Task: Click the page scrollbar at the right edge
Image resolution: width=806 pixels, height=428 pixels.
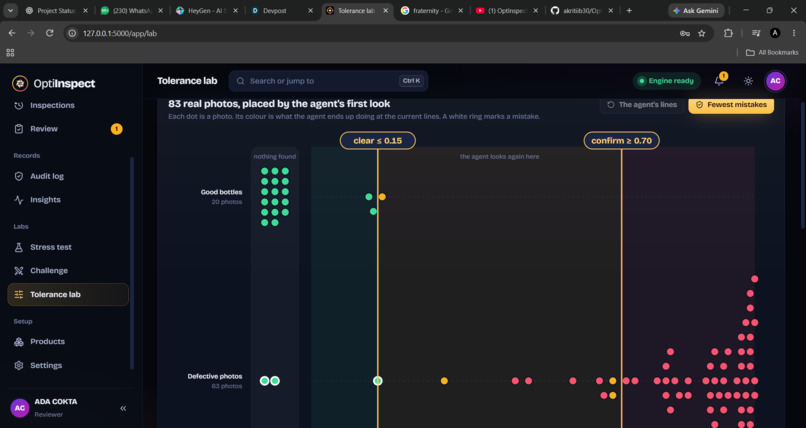Action: 803,164
